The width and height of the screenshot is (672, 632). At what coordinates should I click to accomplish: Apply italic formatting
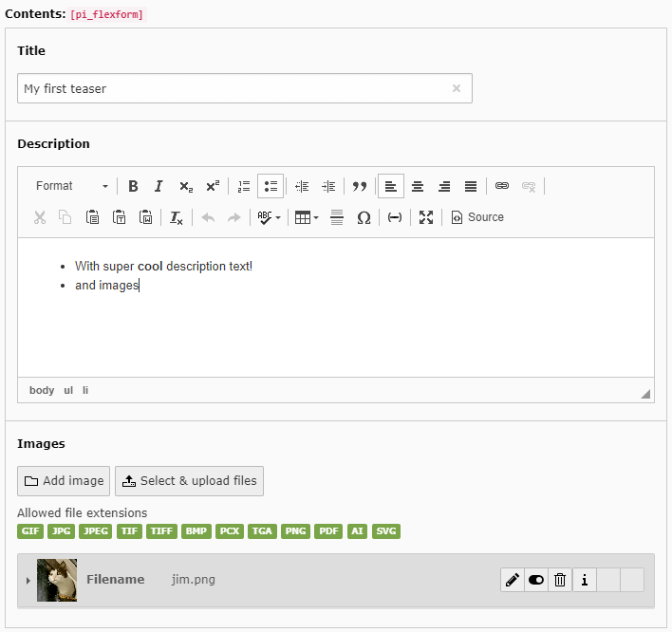(159, 186)
